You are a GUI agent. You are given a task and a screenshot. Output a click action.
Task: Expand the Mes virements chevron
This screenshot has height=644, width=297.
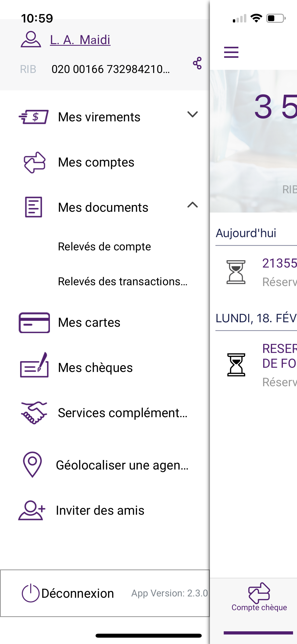tap(192, 114)
